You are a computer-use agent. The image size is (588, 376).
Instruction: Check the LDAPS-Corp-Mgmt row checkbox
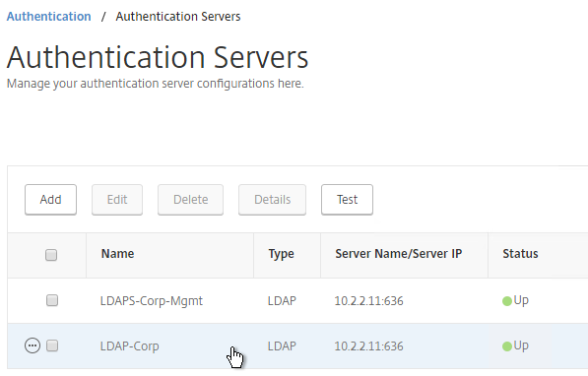pos(52,300)
